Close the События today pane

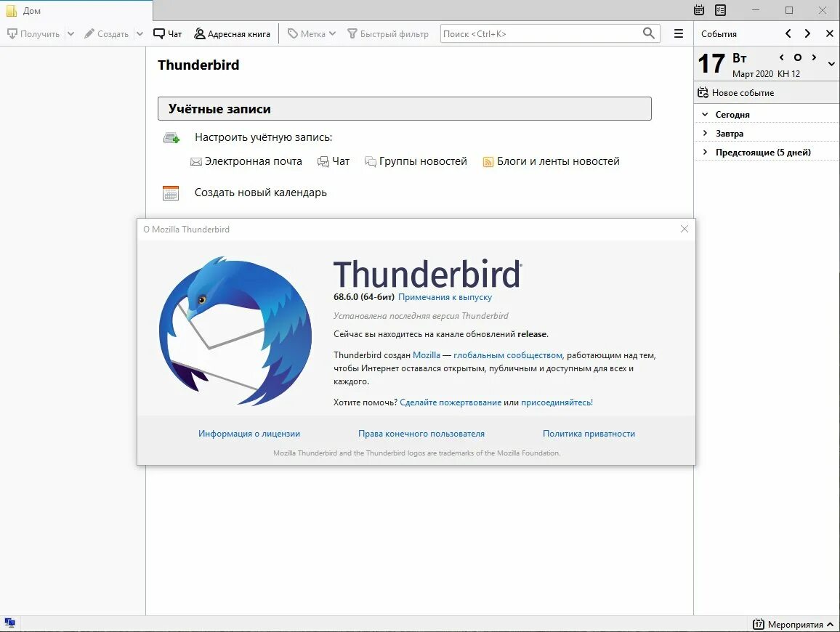(829, 33)
